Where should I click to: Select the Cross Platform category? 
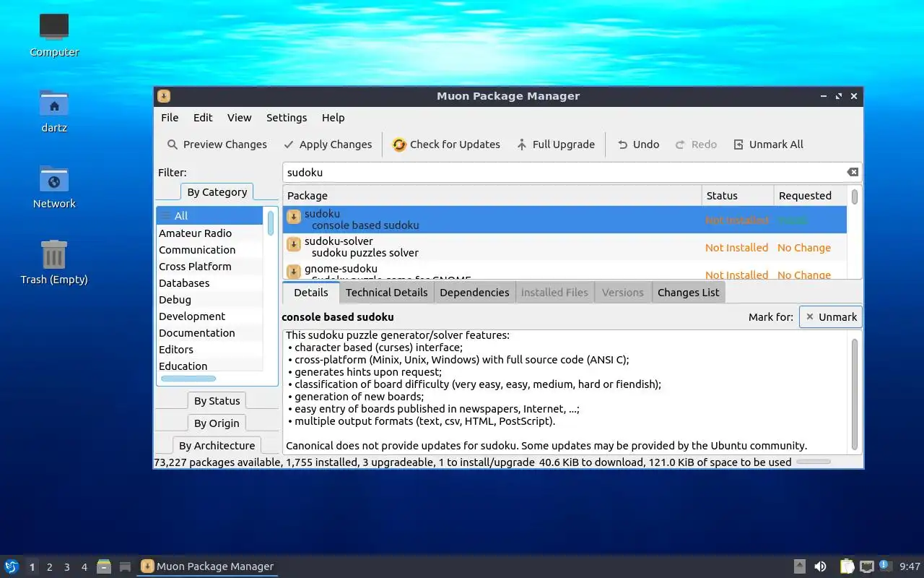tap(209, 266)
